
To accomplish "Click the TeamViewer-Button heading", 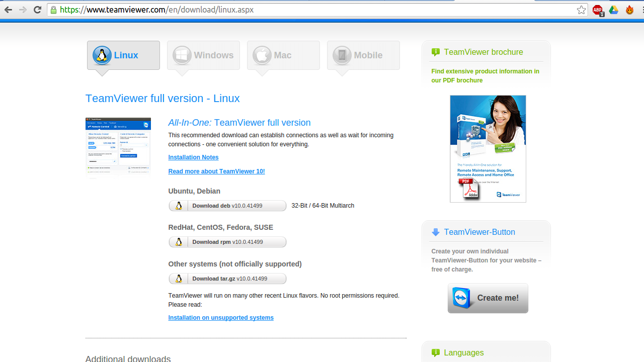I will pos(479,232).
